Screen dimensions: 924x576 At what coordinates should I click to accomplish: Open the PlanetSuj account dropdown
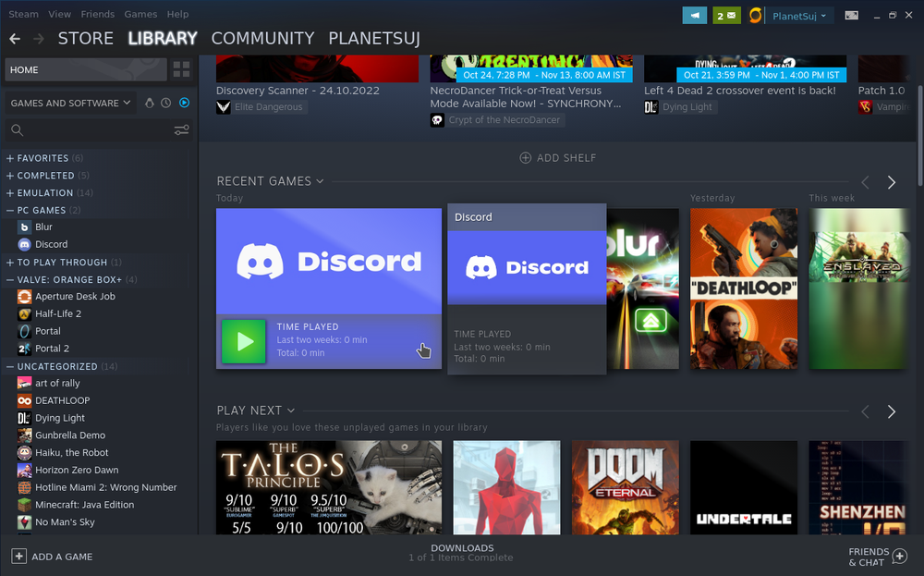(x=799, y=16)
